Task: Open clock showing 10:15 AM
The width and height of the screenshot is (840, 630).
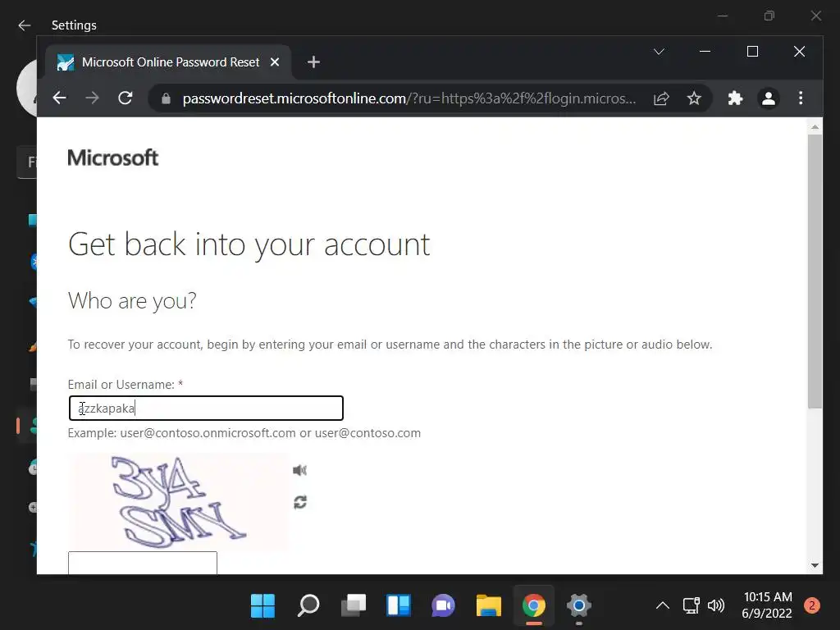Action: [x=767, y=605]
